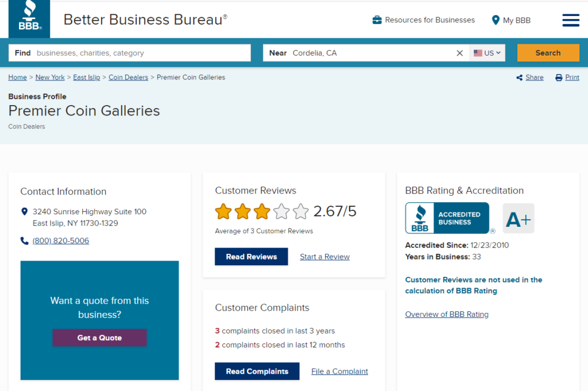588x391 pixels.
Task: Open the US country dropdown
Action: (487, 53)
